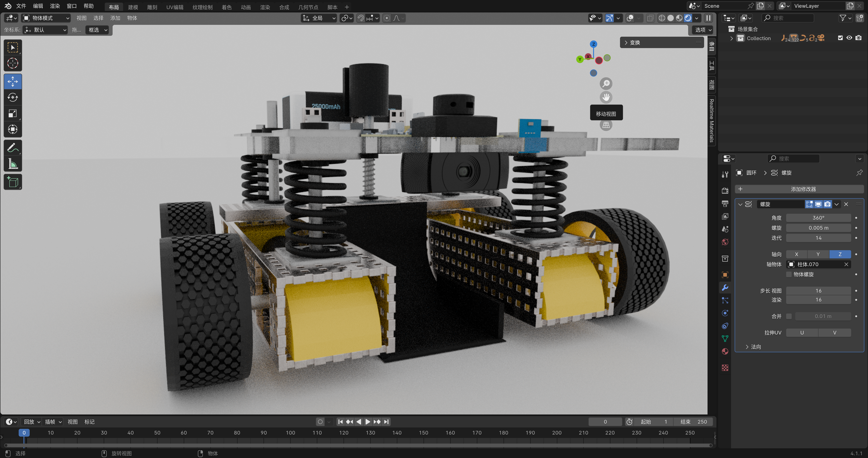The image size is (868, 458).
Task: Adjust the 迭代 value field
Action: click(818, 238)
